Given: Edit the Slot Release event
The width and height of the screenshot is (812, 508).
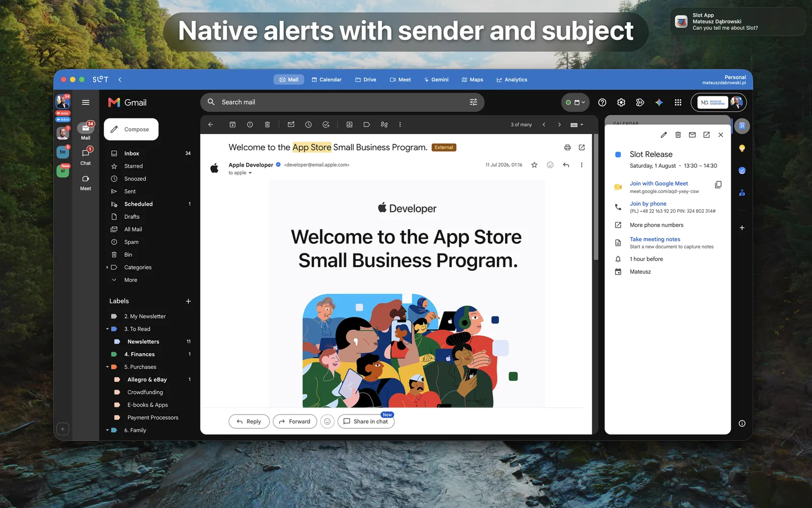Looking at the screenshot, I should tap(664, 135).
